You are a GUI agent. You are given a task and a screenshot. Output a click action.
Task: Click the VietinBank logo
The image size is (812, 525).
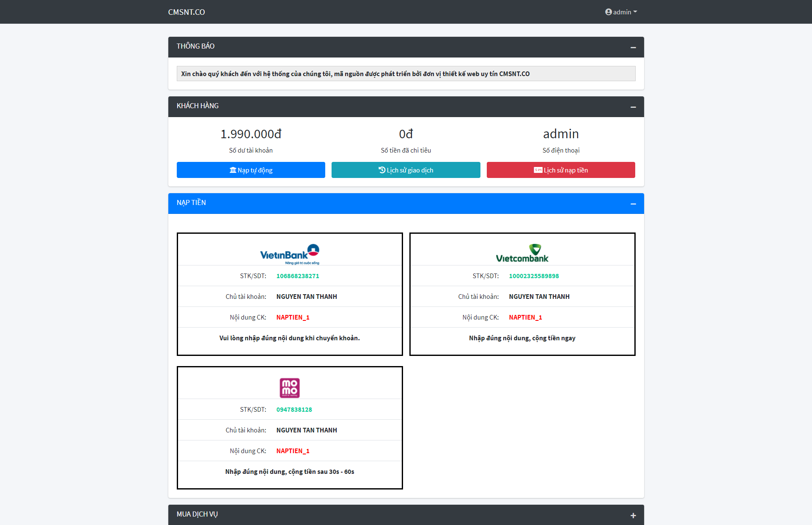(x=289, y=254)
